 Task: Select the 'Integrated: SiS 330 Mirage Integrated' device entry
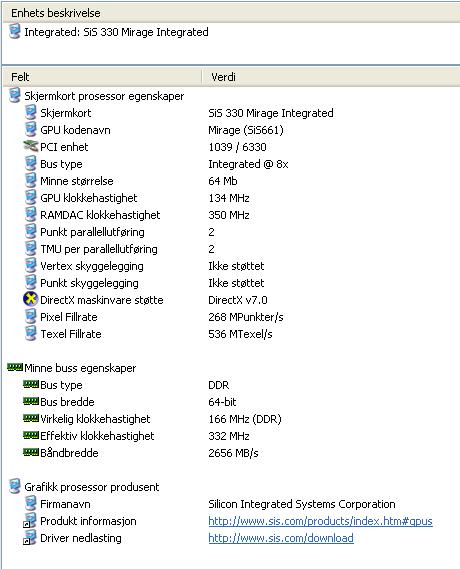pos(116,32)
